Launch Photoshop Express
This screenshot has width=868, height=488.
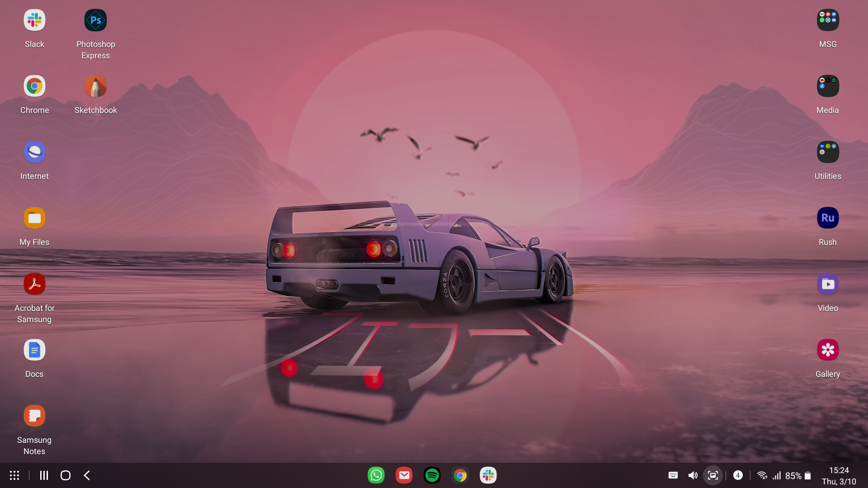[x=95, y=20]
